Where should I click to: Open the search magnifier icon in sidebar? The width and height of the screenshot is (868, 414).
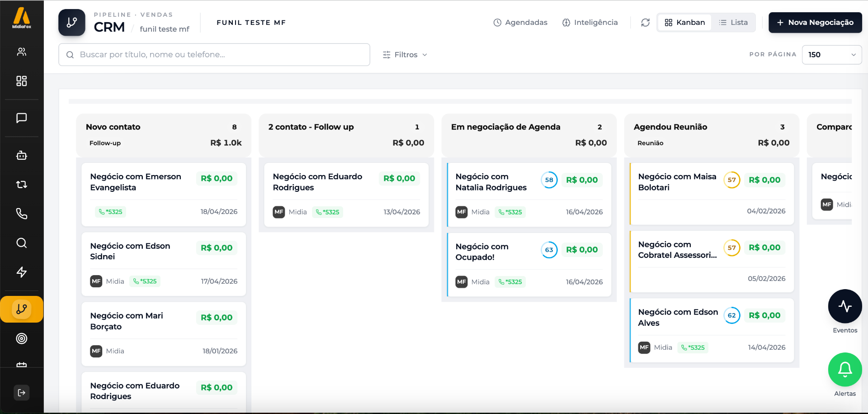point(22,243)
